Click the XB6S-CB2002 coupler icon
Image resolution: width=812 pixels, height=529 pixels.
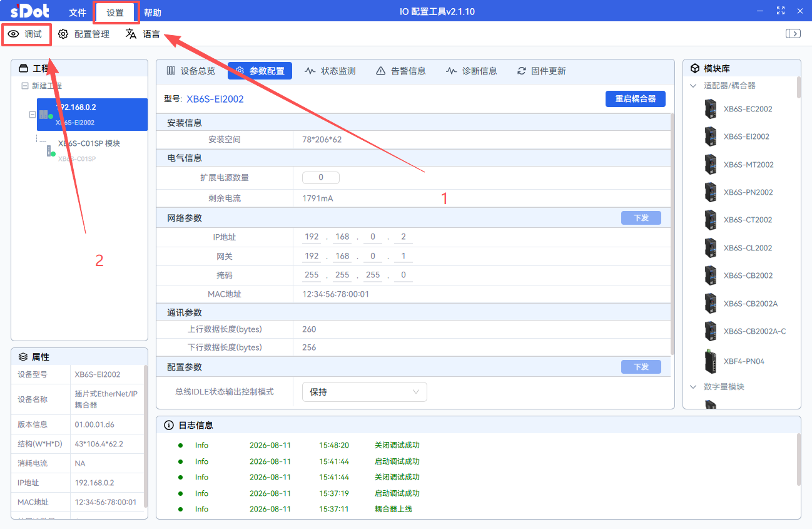coord(710,275)
